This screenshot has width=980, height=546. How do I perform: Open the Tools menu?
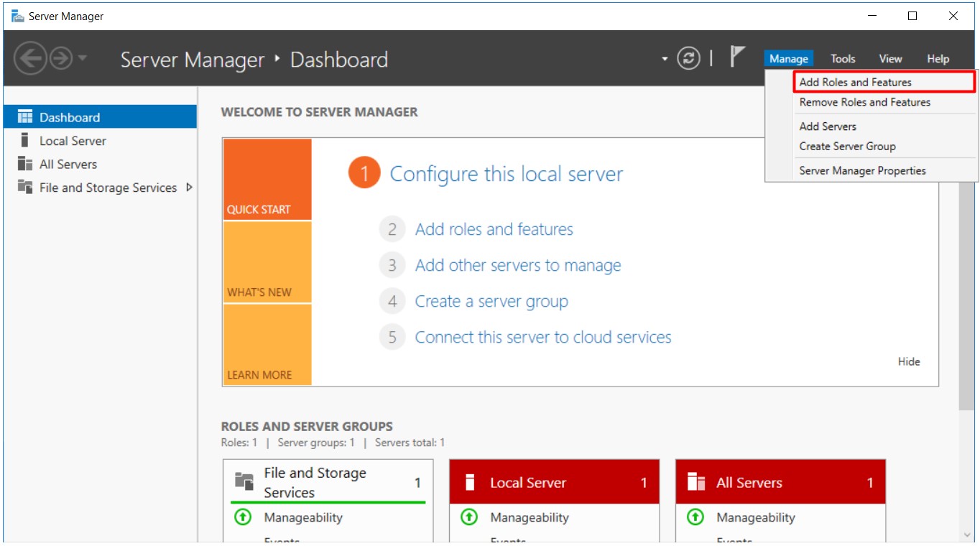[843, 59]
